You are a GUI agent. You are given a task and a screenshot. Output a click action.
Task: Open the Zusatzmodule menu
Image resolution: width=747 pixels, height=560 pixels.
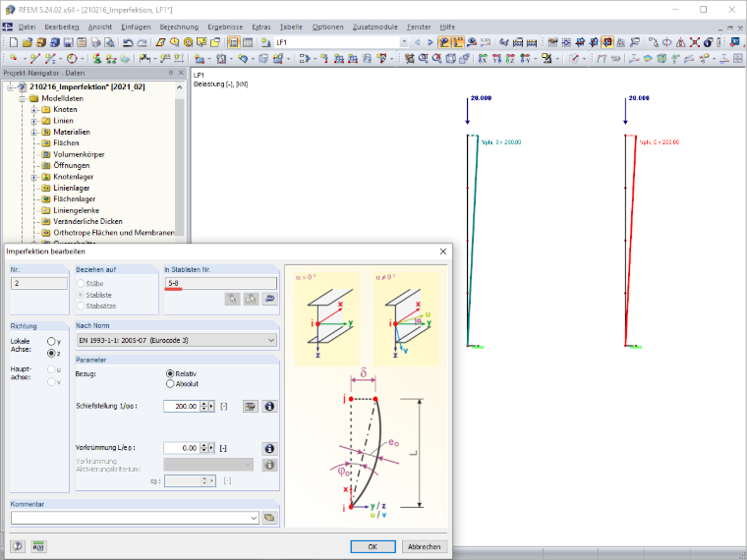(374, 28)
